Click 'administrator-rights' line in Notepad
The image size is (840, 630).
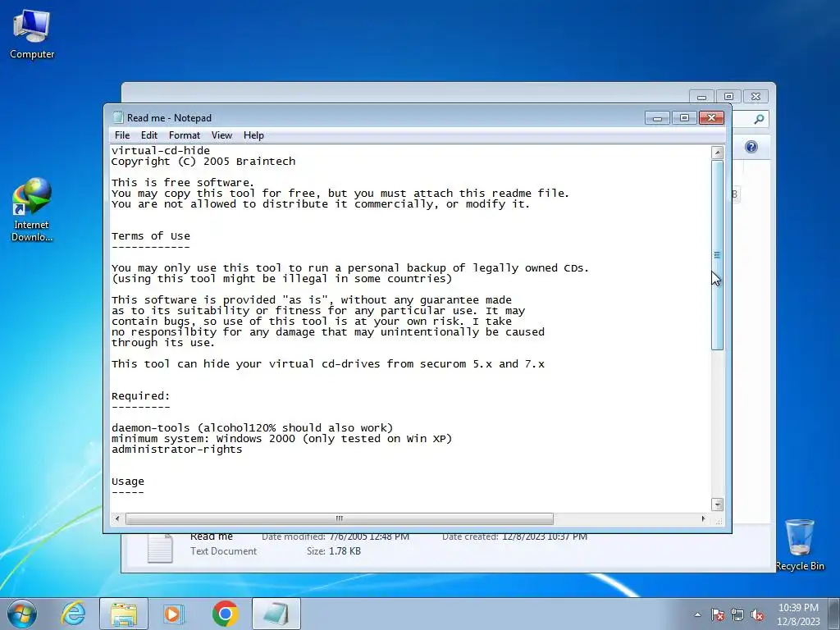tap(177, 450)
